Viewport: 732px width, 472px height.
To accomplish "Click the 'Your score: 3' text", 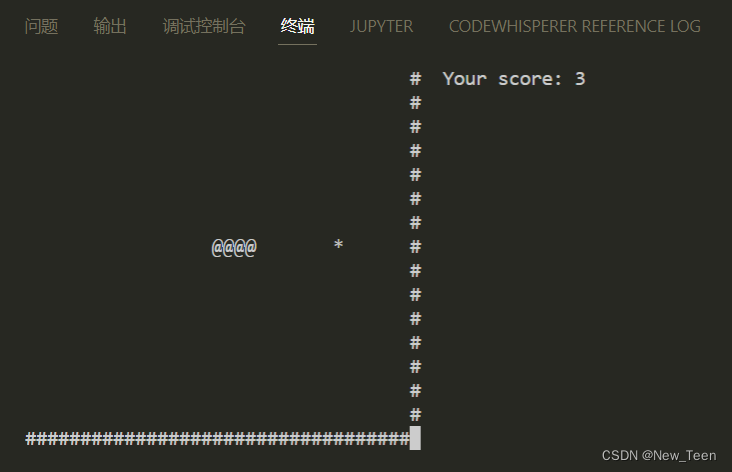I will (514, 79).
